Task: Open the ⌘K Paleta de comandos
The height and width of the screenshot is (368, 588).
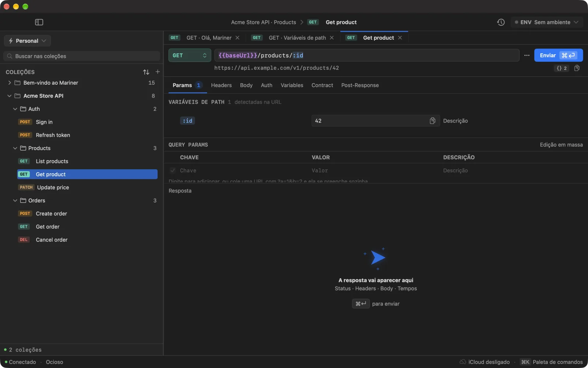Action: tap(552, 362)
